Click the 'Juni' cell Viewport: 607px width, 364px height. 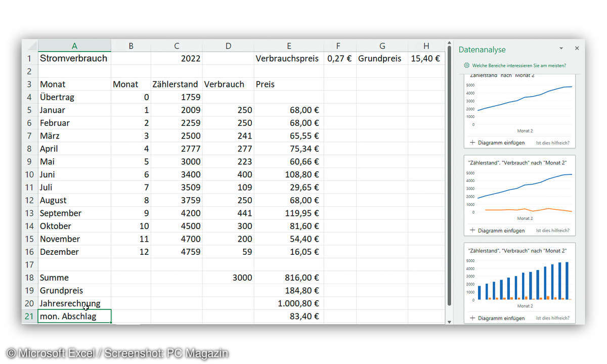[x=74, y=174]
